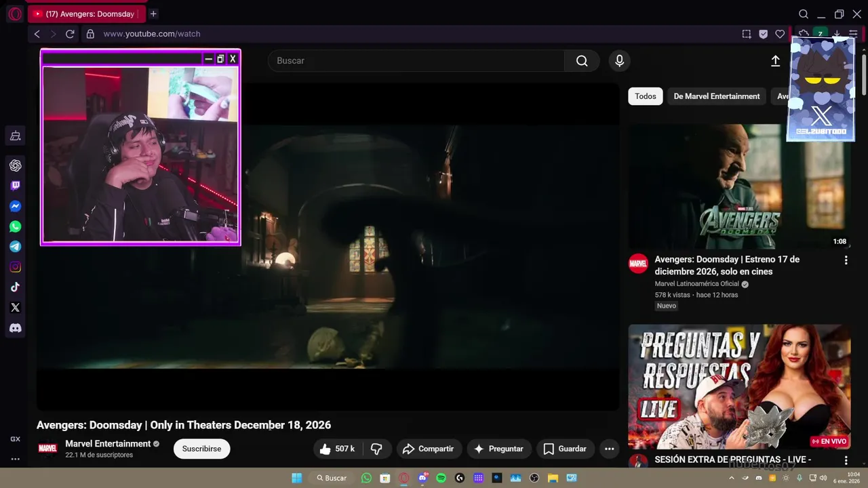This screenshot has height=488, width=868.
Task: Open the Marvel Entertainment channel name link
Action: tap(108, 444)
